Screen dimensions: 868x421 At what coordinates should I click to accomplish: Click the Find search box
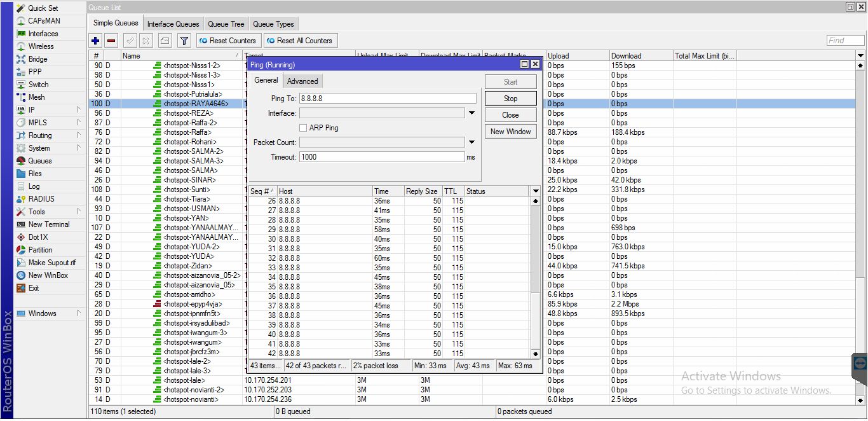[846, 41]
